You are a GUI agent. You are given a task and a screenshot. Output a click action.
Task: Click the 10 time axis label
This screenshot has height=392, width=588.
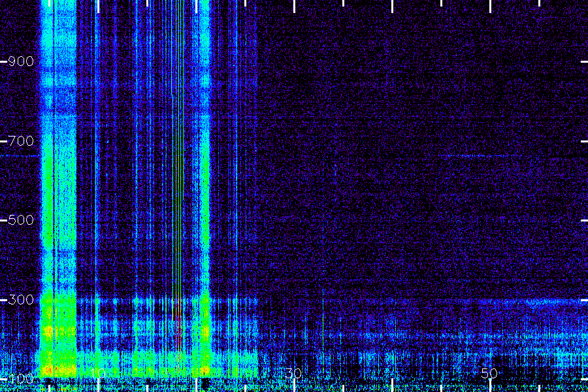(x=98, y=373)
